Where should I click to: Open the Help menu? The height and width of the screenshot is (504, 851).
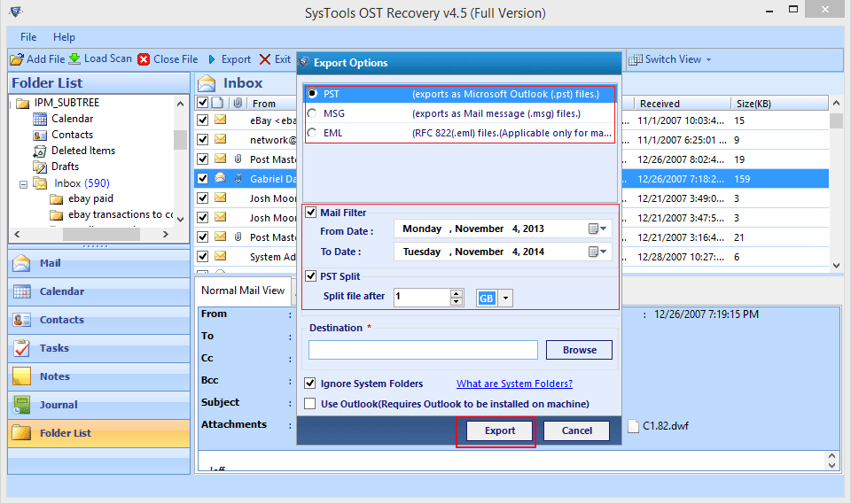(64, 37)
